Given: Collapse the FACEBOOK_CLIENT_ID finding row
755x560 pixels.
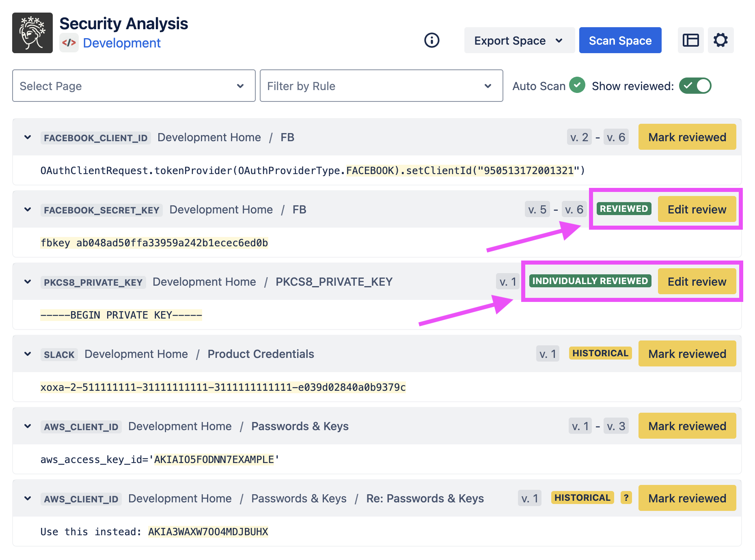Looking at the screenshot, I should pyautogui.click(x=28, y=137).
